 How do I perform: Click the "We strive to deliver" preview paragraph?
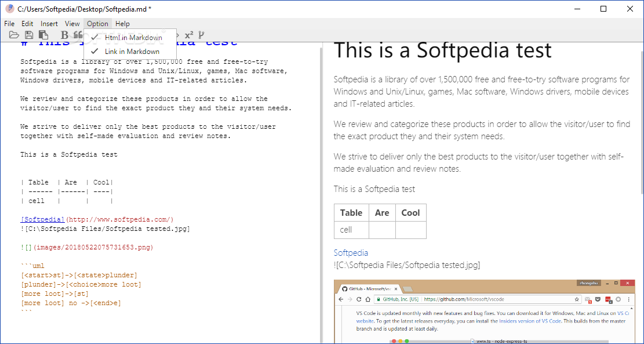pos(479,163)
